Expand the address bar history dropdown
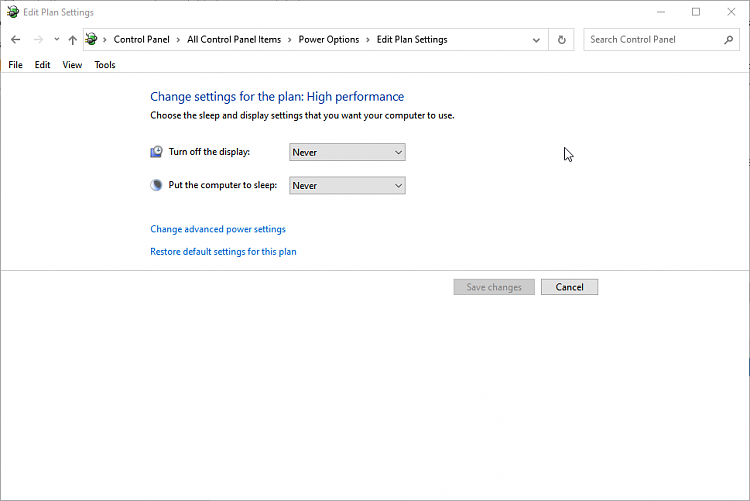Viewport: 750px width, 501px height. [x=537, y=40]
